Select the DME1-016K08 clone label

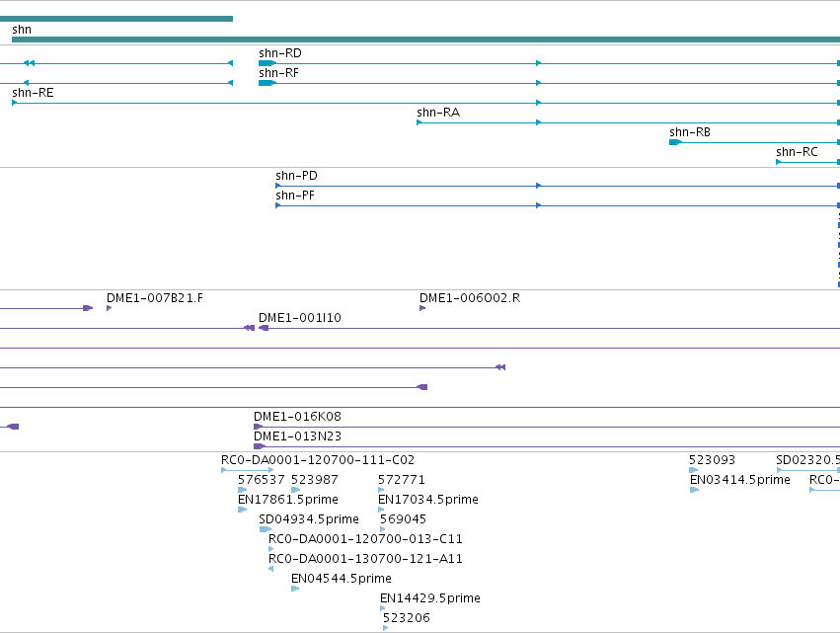297,417
